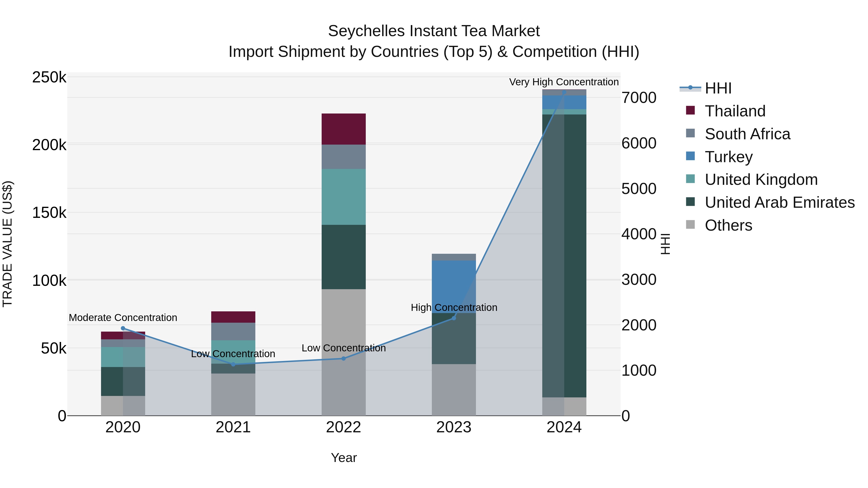
Task: Click the 2021 x-axis label
Action: click(x=233, y=427)
